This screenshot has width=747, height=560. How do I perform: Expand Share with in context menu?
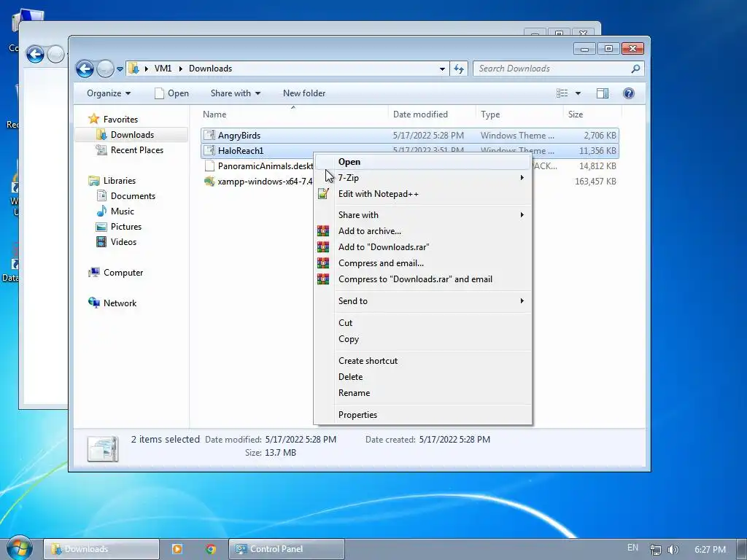click(x=422, y=215)
